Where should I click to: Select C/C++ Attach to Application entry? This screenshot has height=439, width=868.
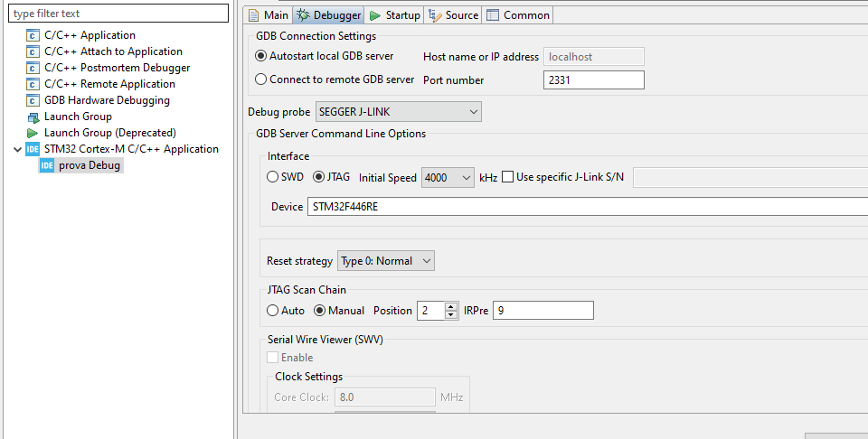coord(113,51)
